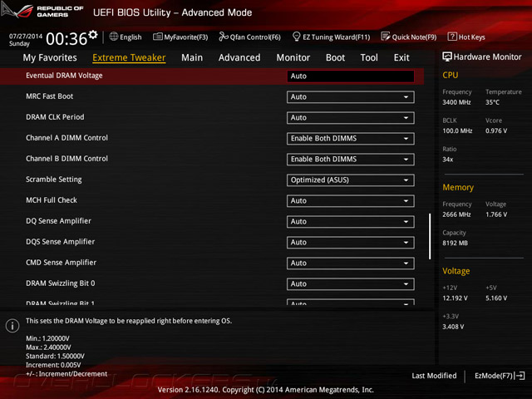Click the CPU frequency 3400 MHz value

click(456, 102)
